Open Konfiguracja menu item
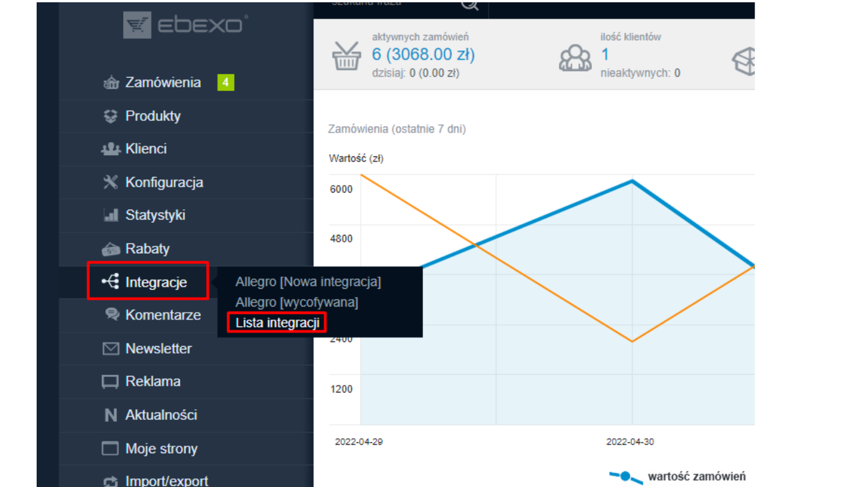This screenshot has width=868, height=487. [164, 182]
